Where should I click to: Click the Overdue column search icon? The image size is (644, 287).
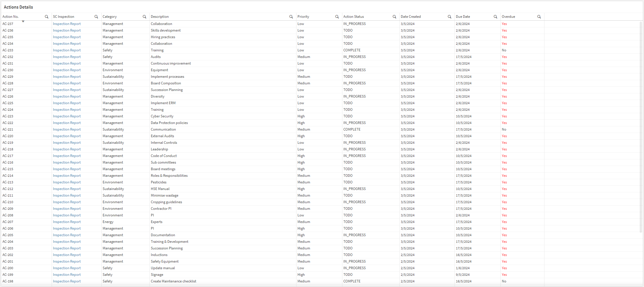539,17
